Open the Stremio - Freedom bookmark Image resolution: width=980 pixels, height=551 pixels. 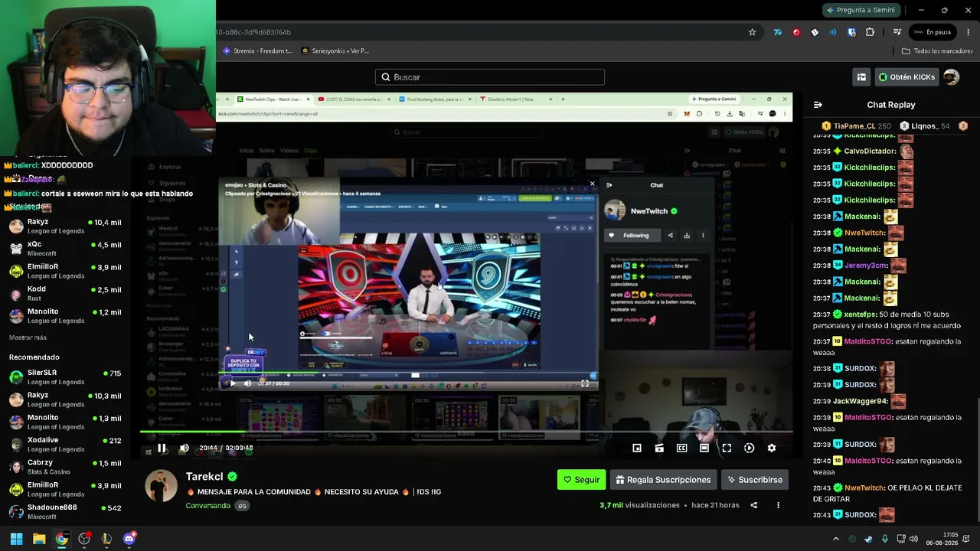257,51
